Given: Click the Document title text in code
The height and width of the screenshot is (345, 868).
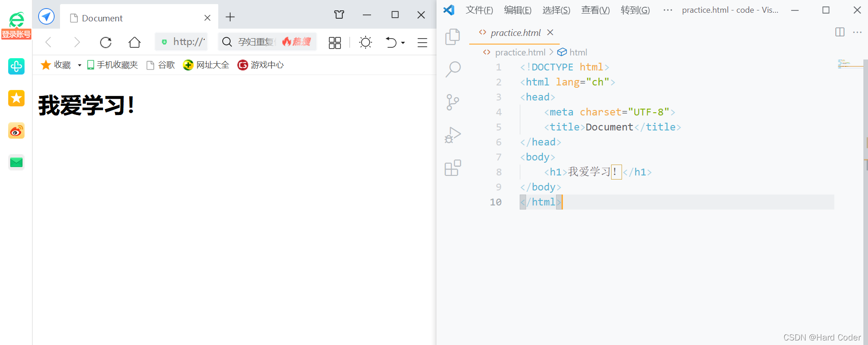Looking at the screenshot, I should pyautogui.click(x=609, y=127).
